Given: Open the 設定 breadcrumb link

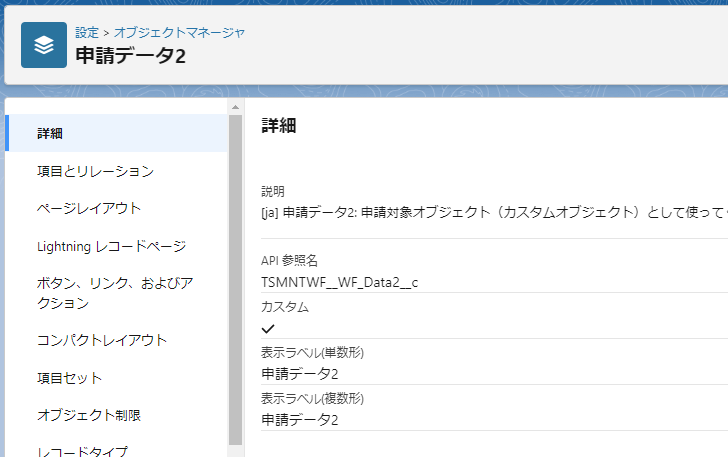Looking at the screenshot, I should pos(87,33).
